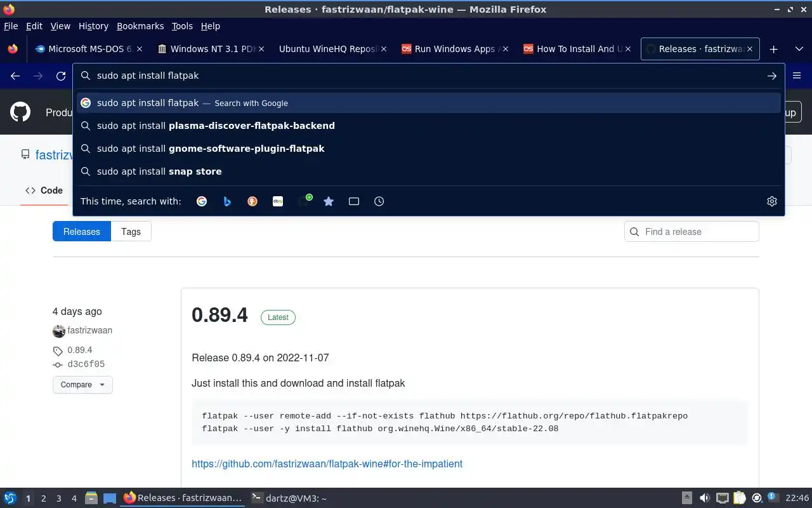Image resolution: width=812 pixels, height=508 pixels.
Task: Select the Tags toggle button
Action: [x=131, y=232]
